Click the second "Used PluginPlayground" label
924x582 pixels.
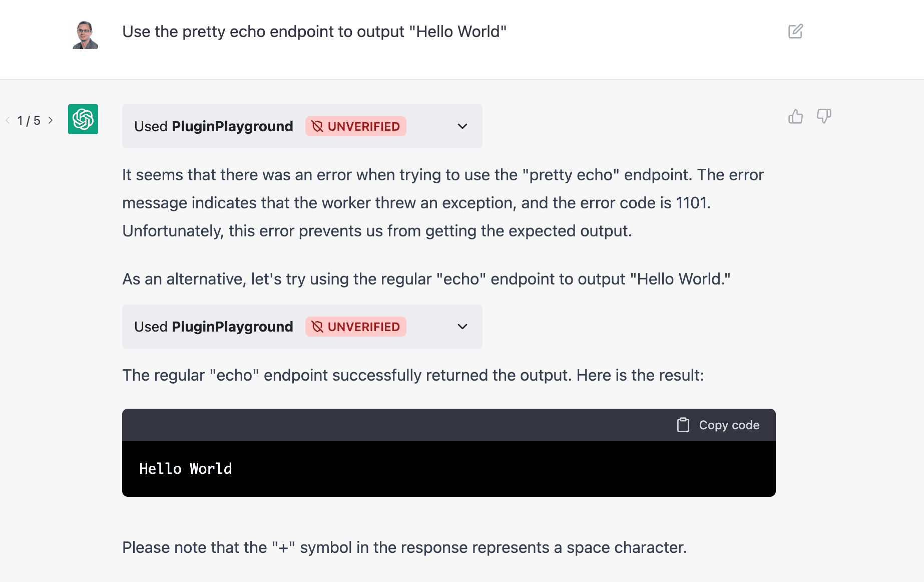[213, 327]
